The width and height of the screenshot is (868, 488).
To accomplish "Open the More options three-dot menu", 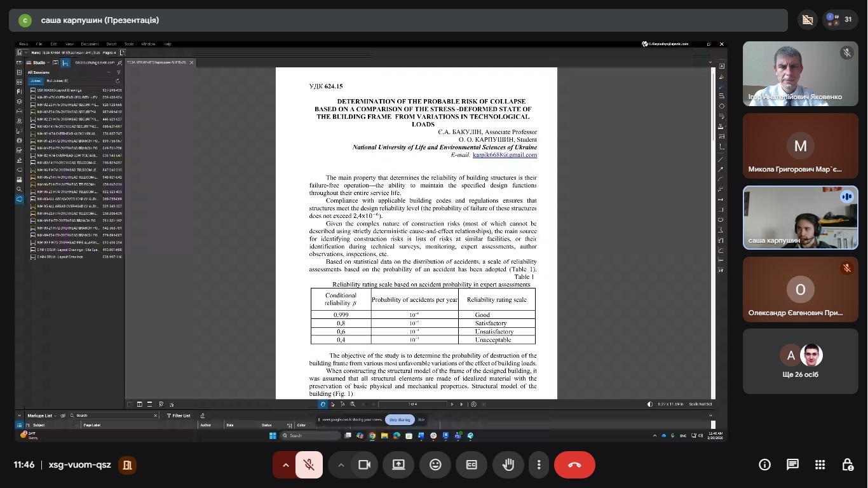I will coord(539,464).
